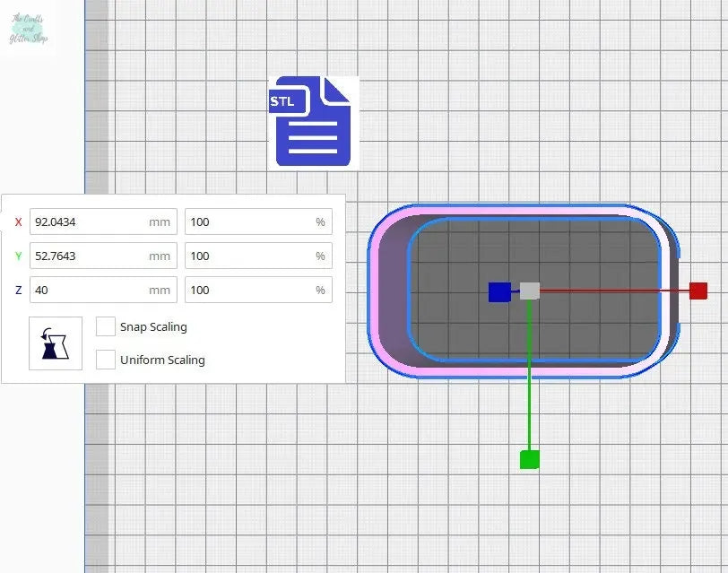Select the green Y-axis scale handle
This screenshot has height=573, width=728.
530,460
